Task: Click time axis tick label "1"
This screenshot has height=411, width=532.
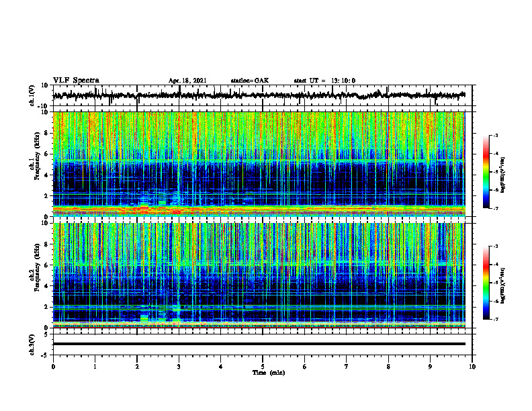Action: (x=95, y=367)
